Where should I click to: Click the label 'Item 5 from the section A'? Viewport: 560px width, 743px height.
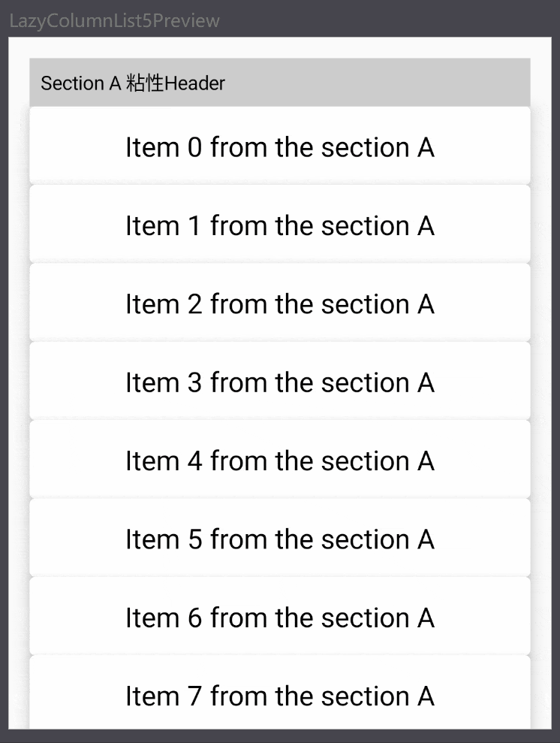tap(279, 539)
